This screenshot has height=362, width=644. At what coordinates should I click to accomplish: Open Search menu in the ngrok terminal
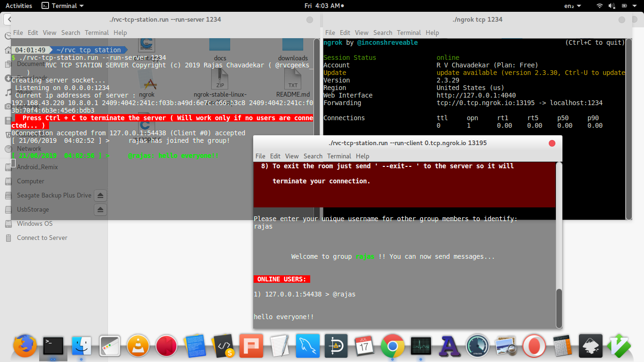383,33
